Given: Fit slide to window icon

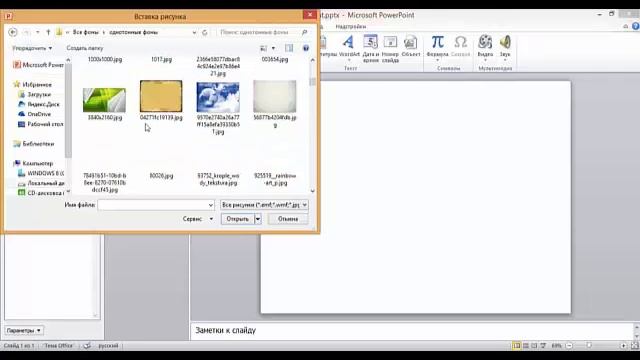Looking at the screenshot, I should coord(635,346).
